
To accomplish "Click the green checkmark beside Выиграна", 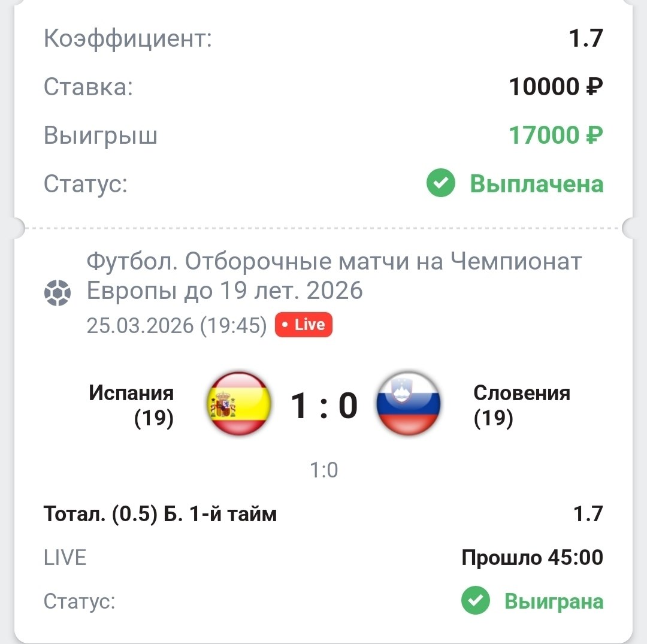I will (476, 601).
